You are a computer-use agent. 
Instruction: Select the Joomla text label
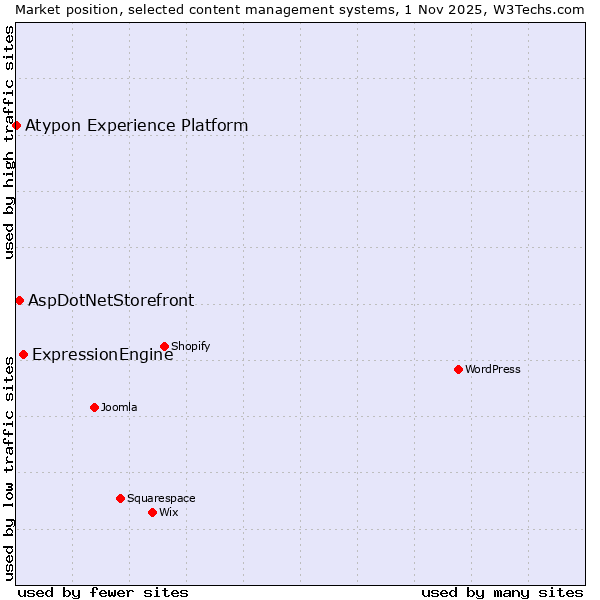[119, 407]
